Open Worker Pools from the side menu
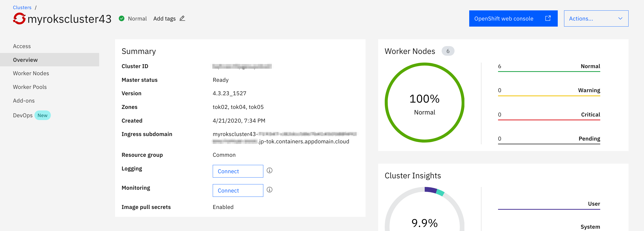 pos(30,87)
